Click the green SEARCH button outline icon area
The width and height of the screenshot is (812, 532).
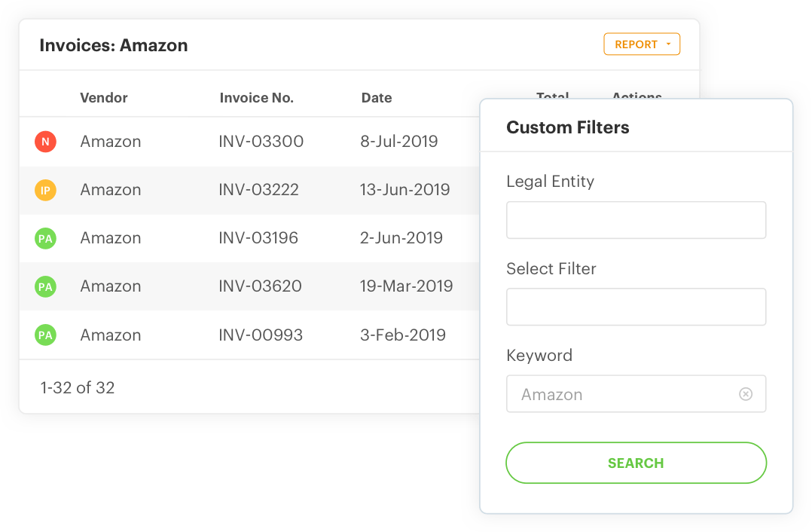pos(636,463)
